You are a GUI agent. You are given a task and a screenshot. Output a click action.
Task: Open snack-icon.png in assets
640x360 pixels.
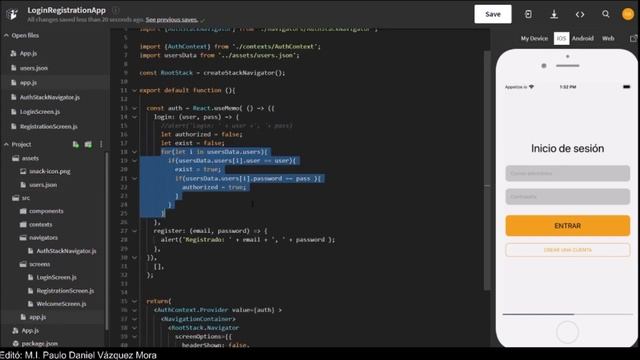(50, 171)
